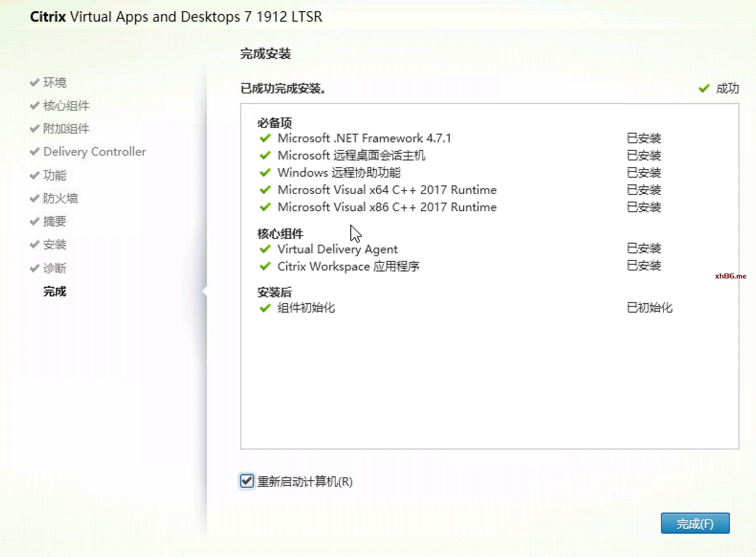Click the Microsoft 远程桌面会话主机 list entry

coord(351,155)
